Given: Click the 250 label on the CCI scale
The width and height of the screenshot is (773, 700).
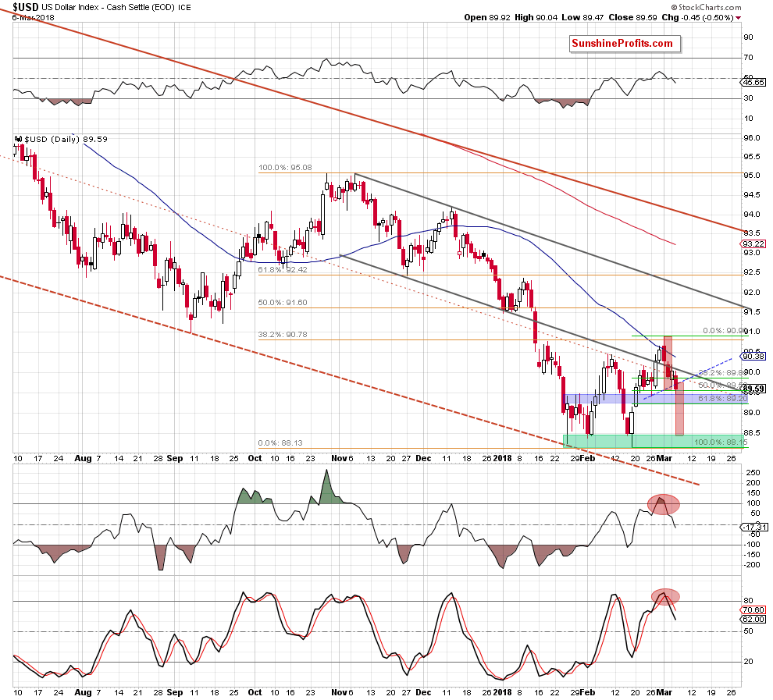Looking at the screenshot, I should (x=753, y=473).
